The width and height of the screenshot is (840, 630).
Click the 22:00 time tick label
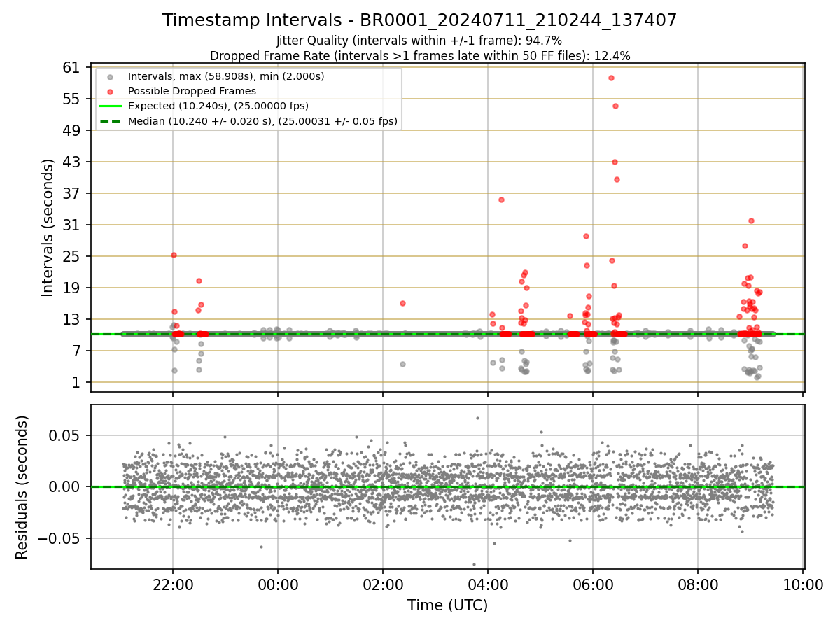(x=173, y=585)
